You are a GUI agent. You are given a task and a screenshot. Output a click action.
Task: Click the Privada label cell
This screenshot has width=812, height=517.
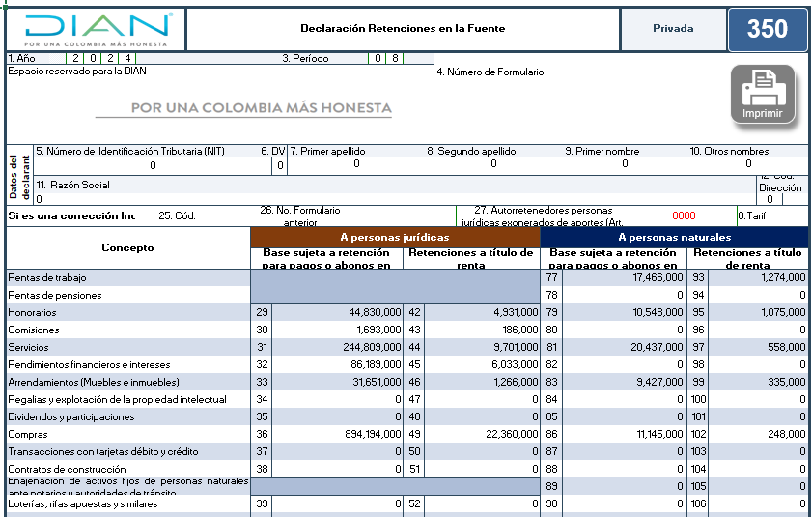[x=673, y=29]
